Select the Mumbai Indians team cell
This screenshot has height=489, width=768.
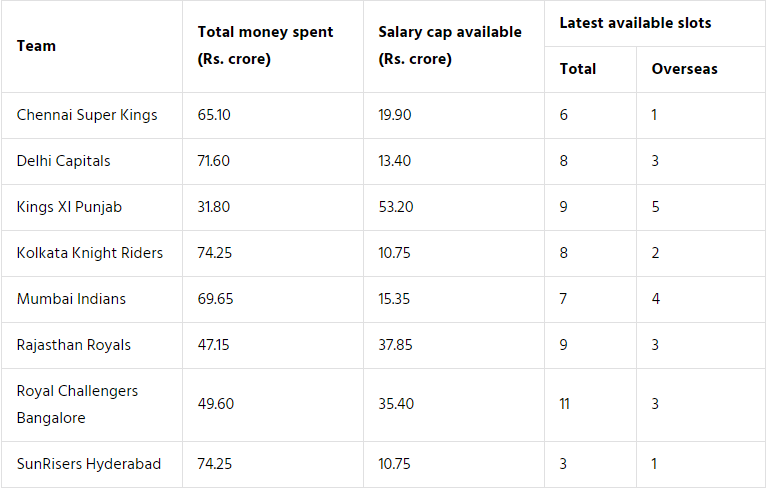[x=71, y=299]
